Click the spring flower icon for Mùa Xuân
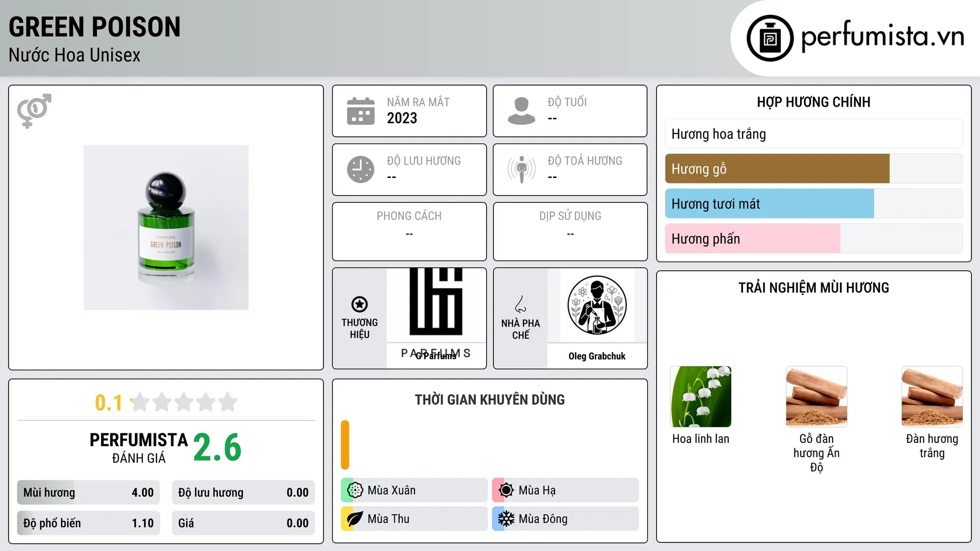This screenshot has width=980, height=551. pos(355,490)
